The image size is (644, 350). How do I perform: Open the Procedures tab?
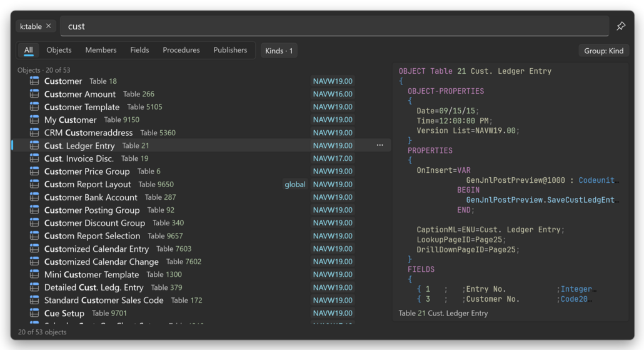181,50
